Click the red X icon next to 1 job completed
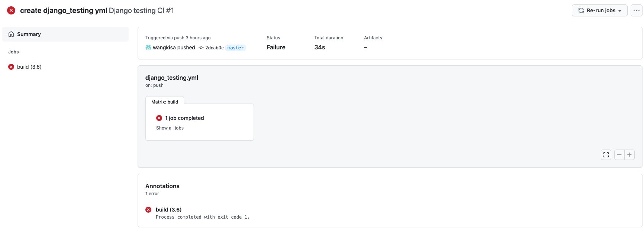The height and width of the screenshot is (239, 644). point(159,118)
